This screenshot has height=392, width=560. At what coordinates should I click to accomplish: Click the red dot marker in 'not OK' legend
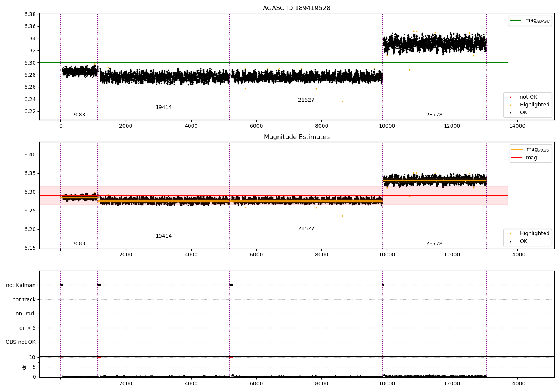pos(510,97)
